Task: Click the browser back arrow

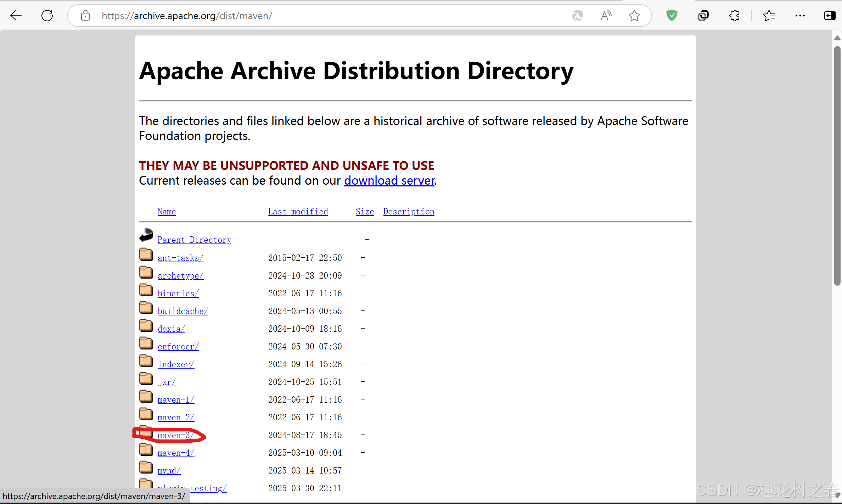Action: pyautogui.click(x=16, y=16)
